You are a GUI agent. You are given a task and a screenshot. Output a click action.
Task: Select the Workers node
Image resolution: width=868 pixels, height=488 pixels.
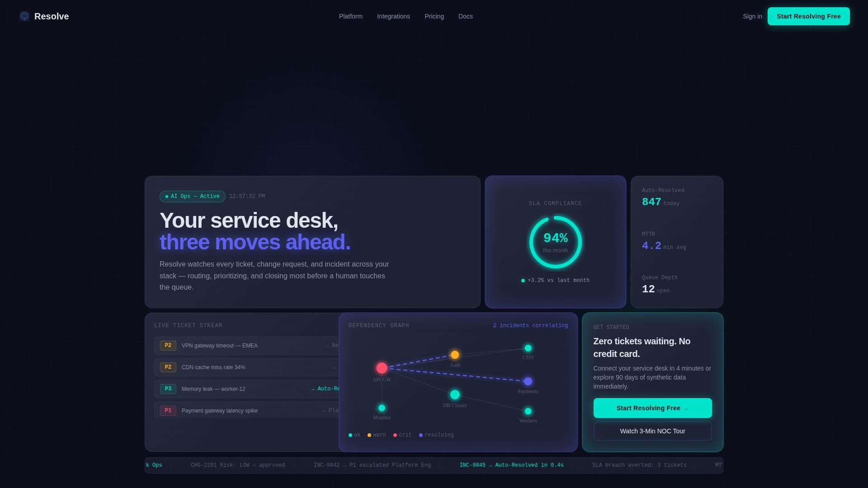[528, 411]
